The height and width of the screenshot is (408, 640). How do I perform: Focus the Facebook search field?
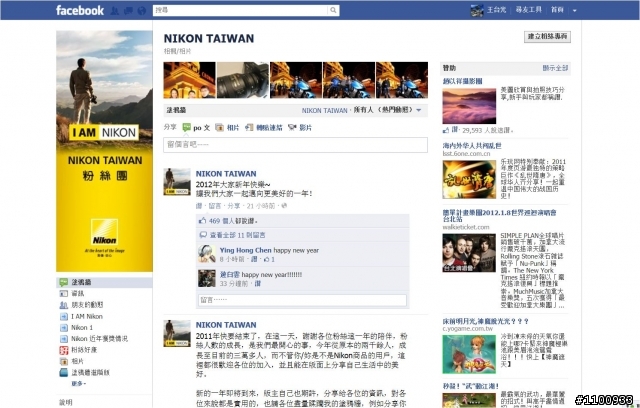pyautogui.click(x=240, y=10)
